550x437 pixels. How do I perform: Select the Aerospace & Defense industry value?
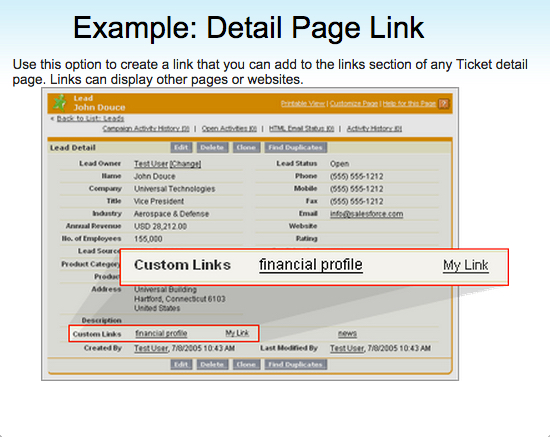[171, 214]
